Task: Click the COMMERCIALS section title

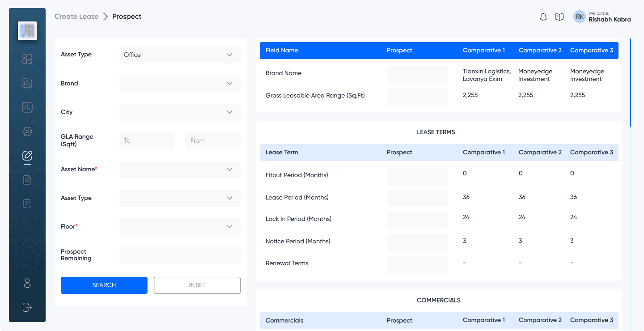Action: pos(439,301)
